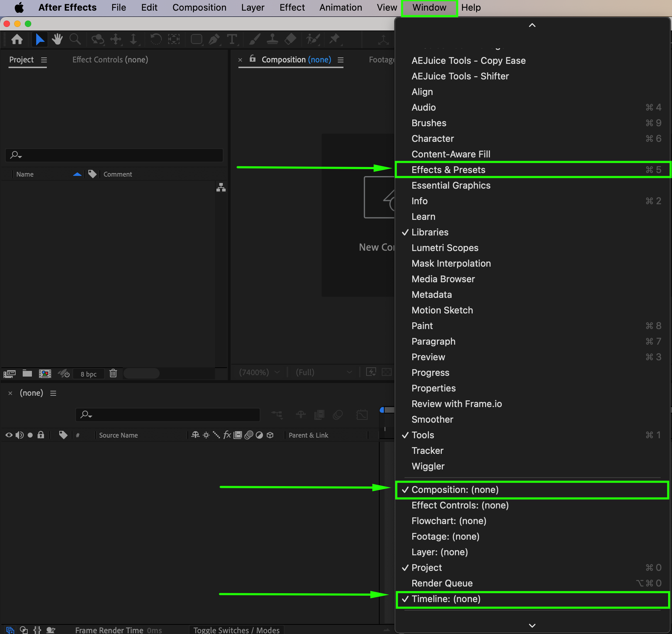Screen dimensions: 672x634
Task: Select the Zoom magnifier tool
Action: pos(75,39)
